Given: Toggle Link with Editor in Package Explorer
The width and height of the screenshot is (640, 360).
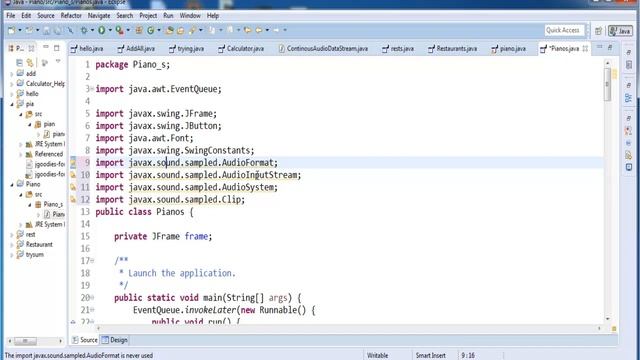Looking at the screenshot, I should 30,62.
